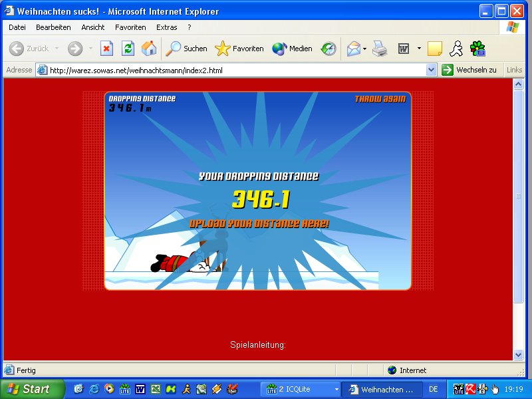Click the Spielanleitung: heading text

pyautogui.click(x=258, y=344)
